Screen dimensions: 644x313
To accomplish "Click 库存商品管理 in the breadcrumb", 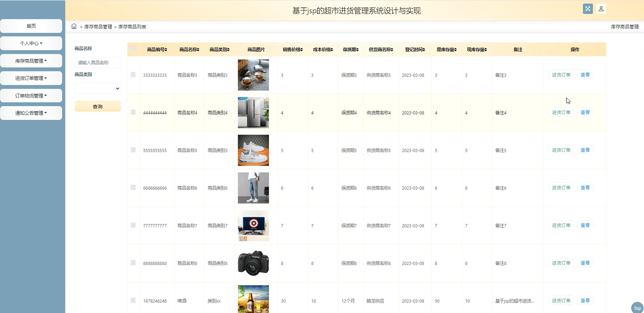I will pos(98,27).
